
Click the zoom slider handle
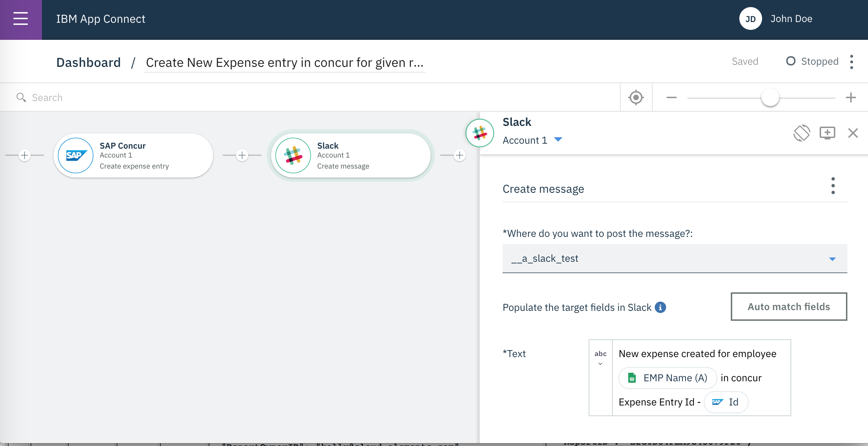click(770, 97)
